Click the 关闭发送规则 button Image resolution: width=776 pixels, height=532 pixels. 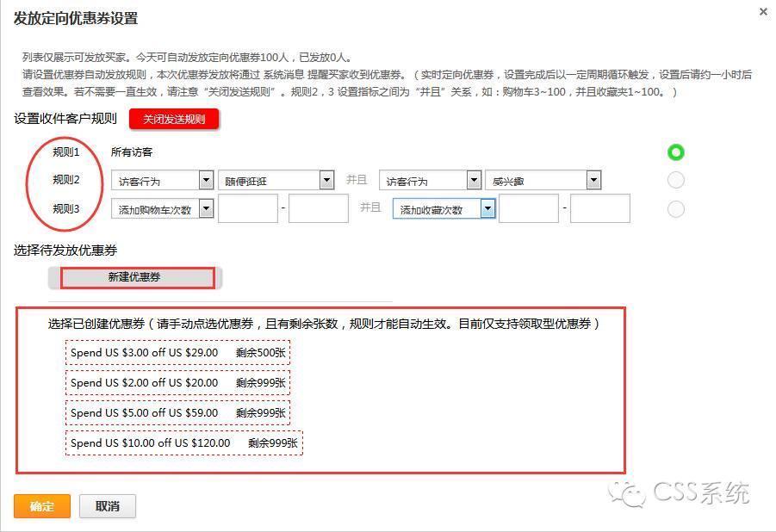click(174, 120)
